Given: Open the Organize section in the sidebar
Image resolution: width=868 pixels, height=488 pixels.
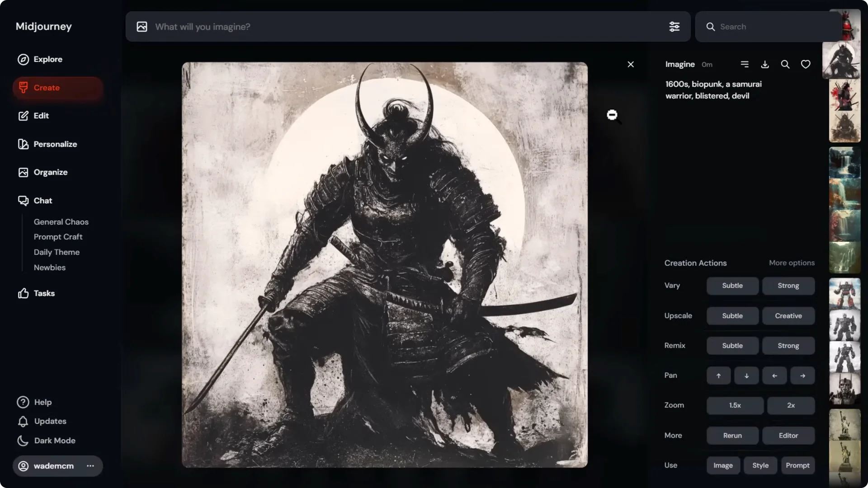Looking at the screenshot, I should (x=51, y=172).
